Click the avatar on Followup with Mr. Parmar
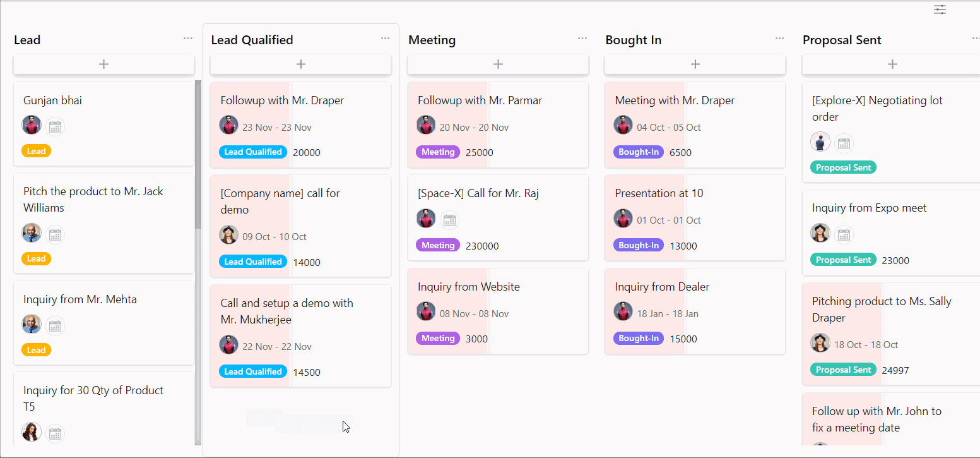Viewport: 980px width, 458px height. click(426, 124)
